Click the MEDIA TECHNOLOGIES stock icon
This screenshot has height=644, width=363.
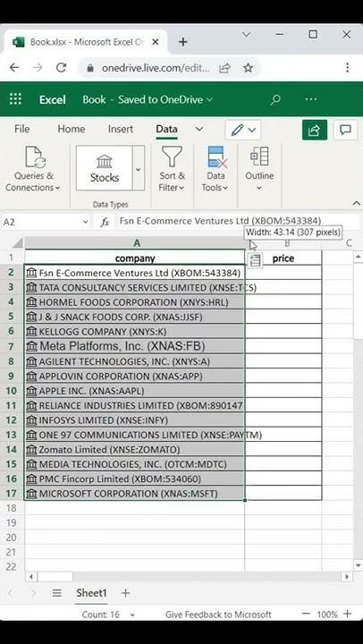31,464
